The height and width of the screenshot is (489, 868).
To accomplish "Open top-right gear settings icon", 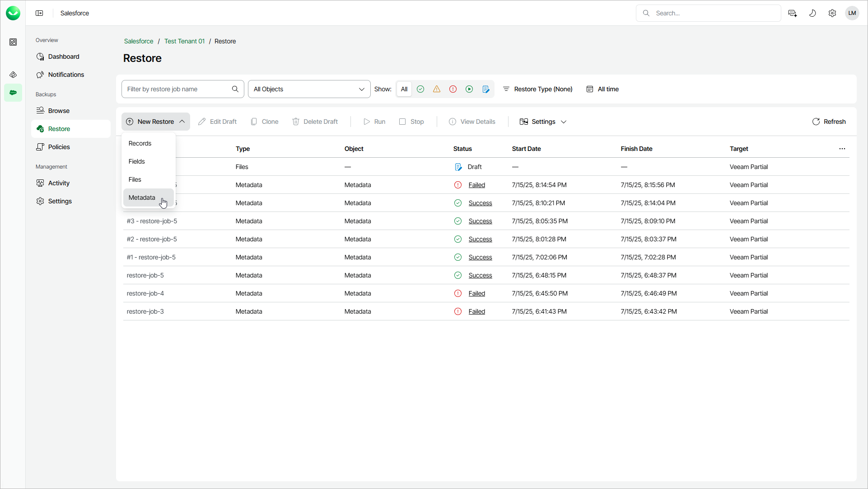I will click(832, 13).
